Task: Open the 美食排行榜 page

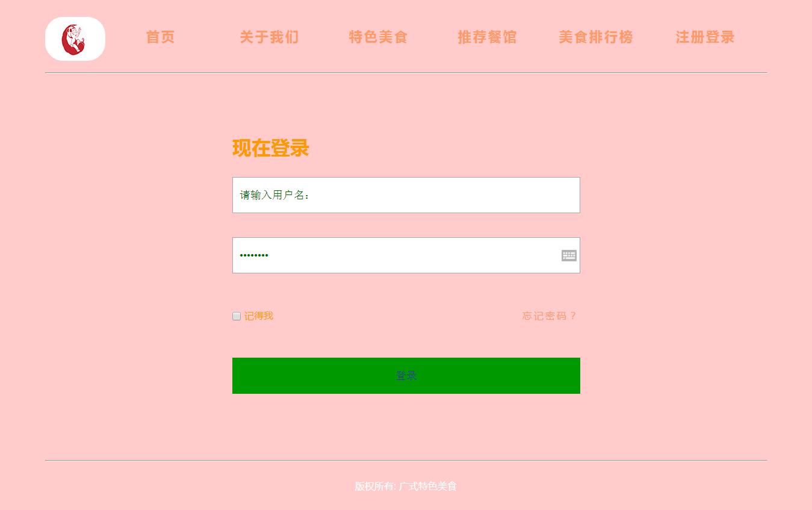Action: point(596,37)
